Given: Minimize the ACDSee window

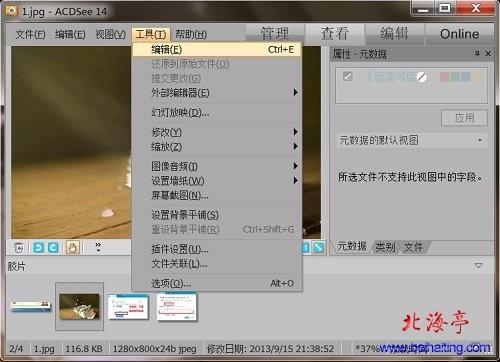Looking at the screenshot, I should pyautogui.click(x=423, y=9).
